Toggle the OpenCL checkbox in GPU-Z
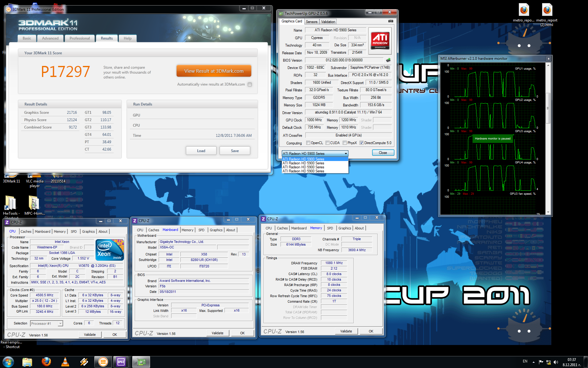Image resolution: width=588 pixels, height=368 pixels. point(308,143)
